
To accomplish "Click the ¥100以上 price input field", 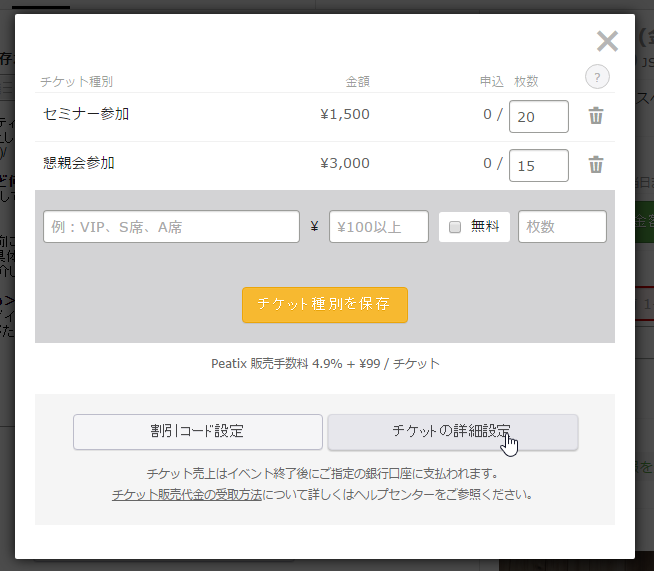I will [378, 227].
